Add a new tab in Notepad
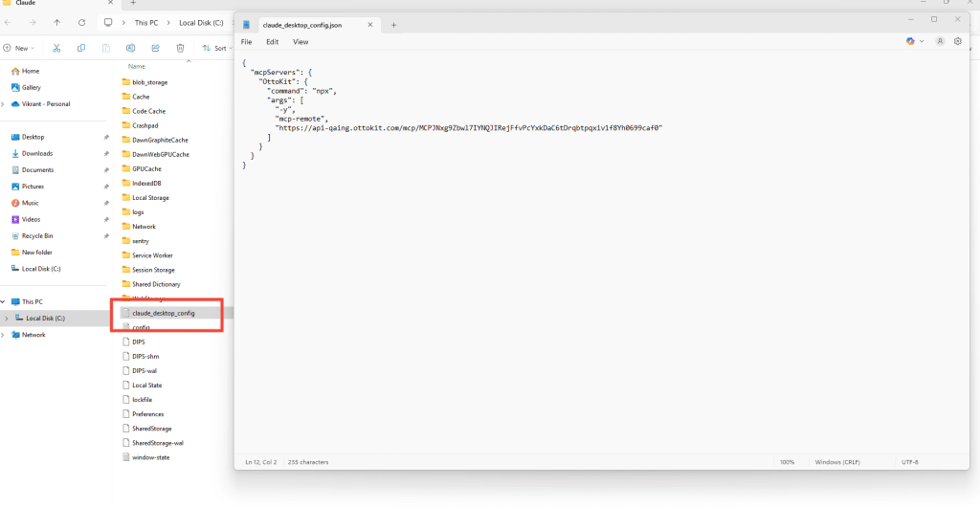Image resolution: width=980 pixels, height=508 pixels. tap(393, 24)
